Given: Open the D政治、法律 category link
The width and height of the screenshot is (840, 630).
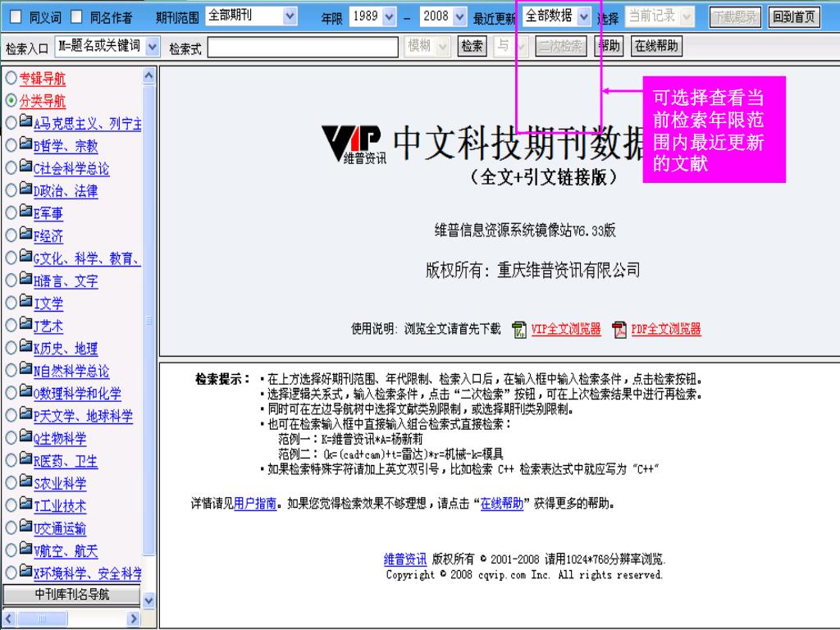Looking at the screenshot, I should 66,191.
